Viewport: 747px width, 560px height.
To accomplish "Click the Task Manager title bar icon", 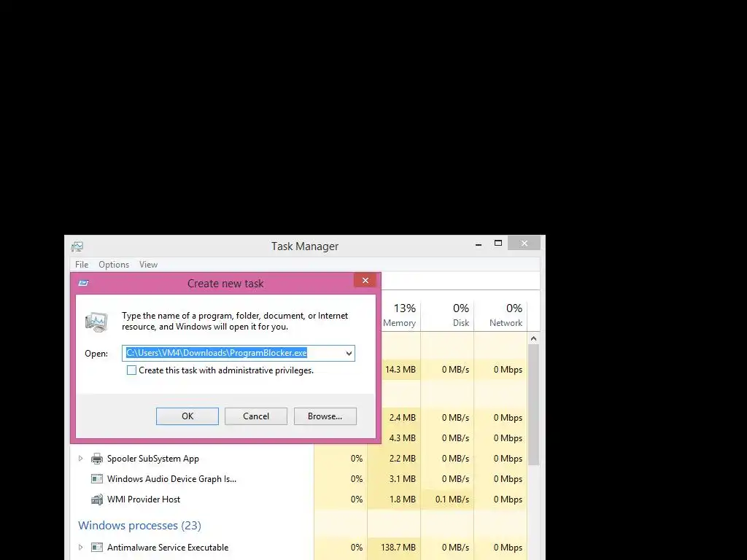I will [77, 246].
